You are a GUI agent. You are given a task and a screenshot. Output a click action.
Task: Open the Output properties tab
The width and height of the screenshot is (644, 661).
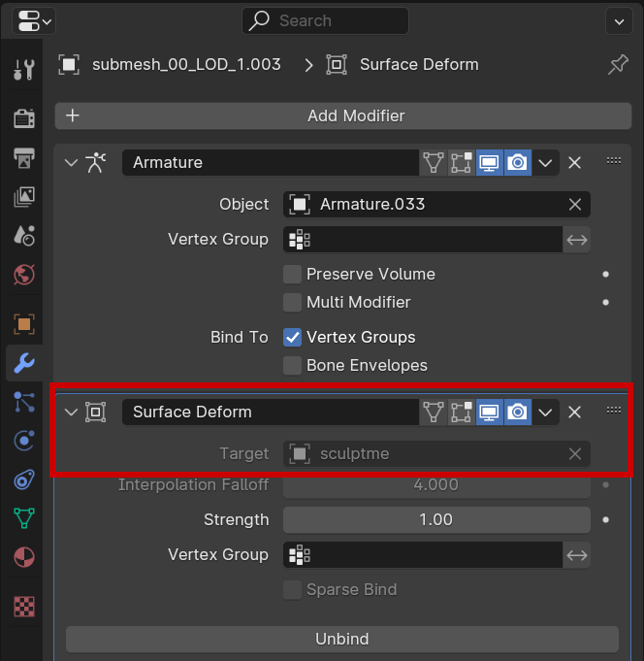click(24, 158)
